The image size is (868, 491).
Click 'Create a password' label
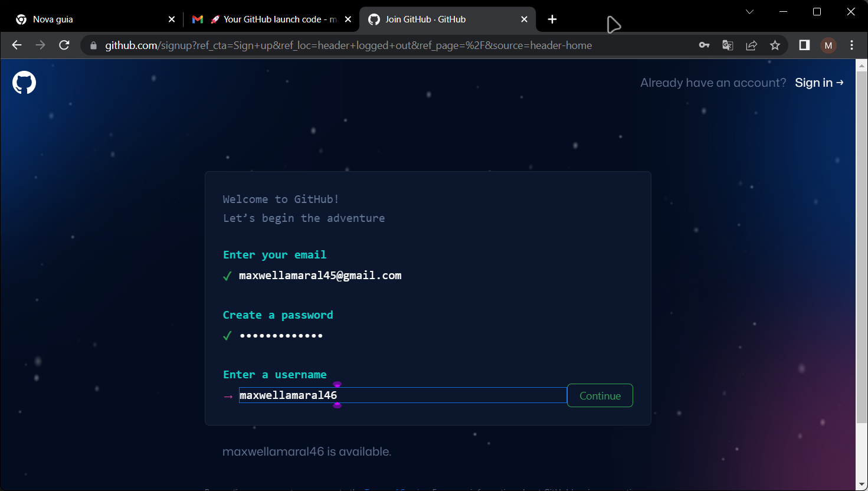278,315
